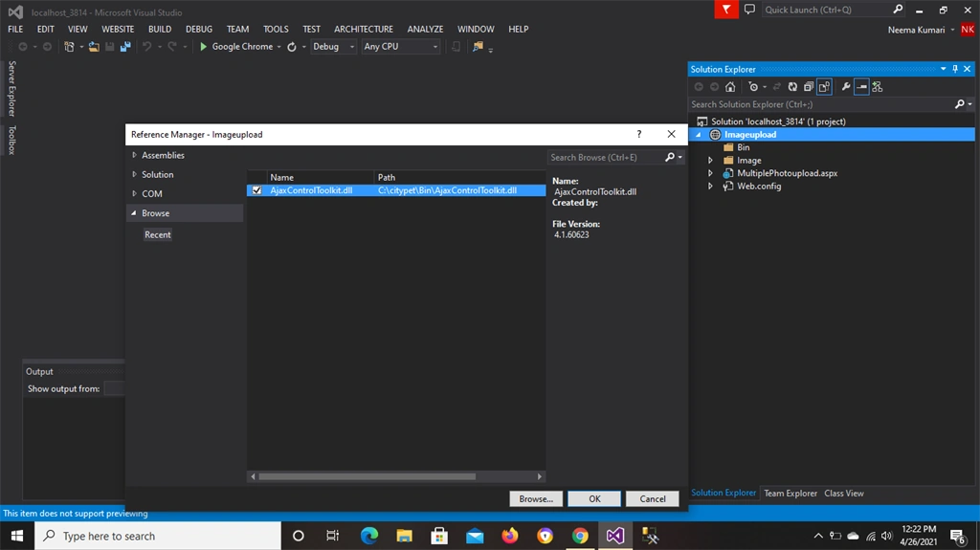Expand the COM category
980x550 pixels.
(134, 194)
